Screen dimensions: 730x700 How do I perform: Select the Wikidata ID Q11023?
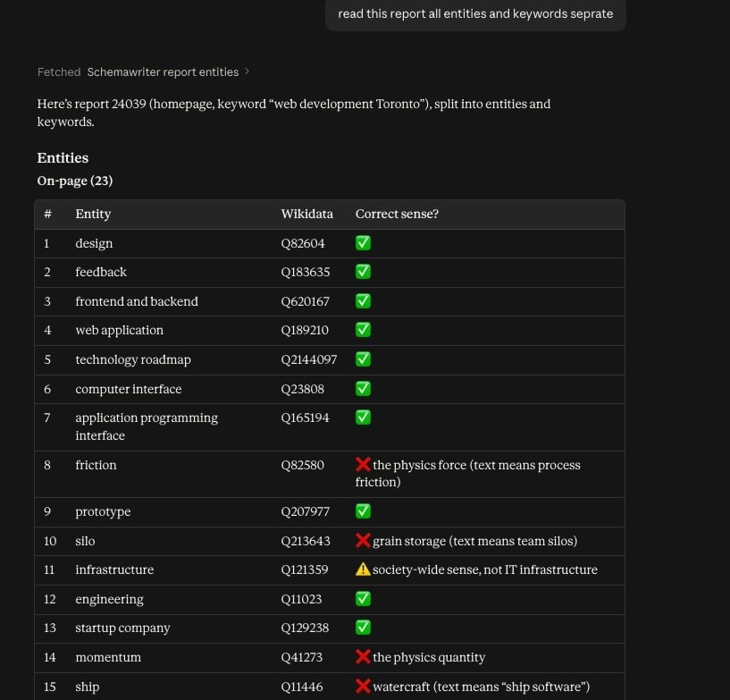click(x=301, y=599)
